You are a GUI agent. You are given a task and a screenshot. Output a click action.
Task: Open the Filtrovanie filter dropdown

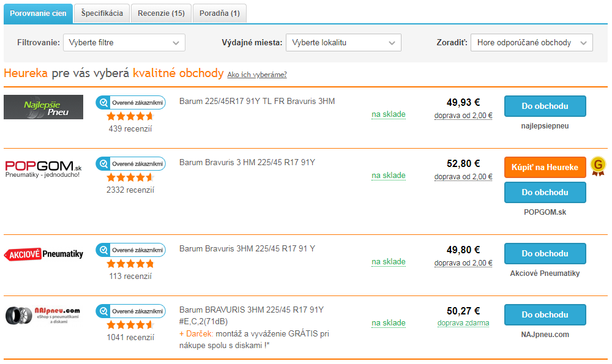click(124, 43)
